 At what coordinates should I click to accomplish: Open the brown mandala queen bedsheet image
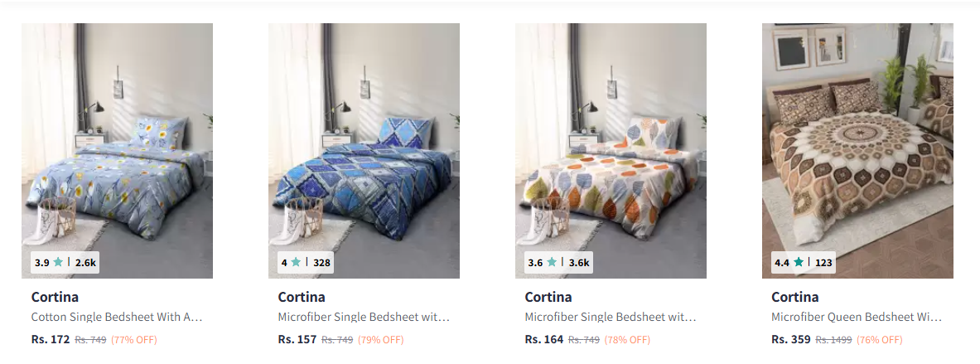click(x=857, y=151)
